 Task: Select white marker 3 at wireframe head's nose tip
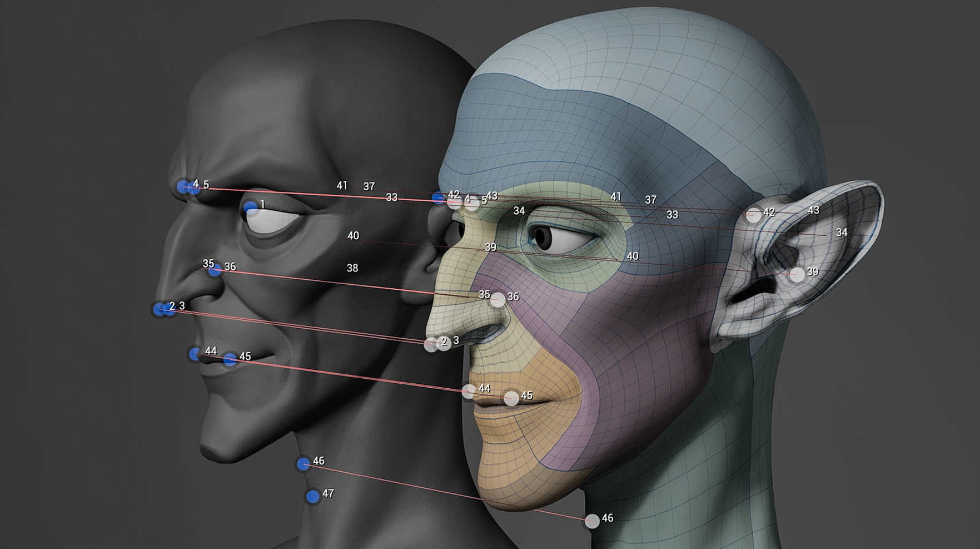444,343
